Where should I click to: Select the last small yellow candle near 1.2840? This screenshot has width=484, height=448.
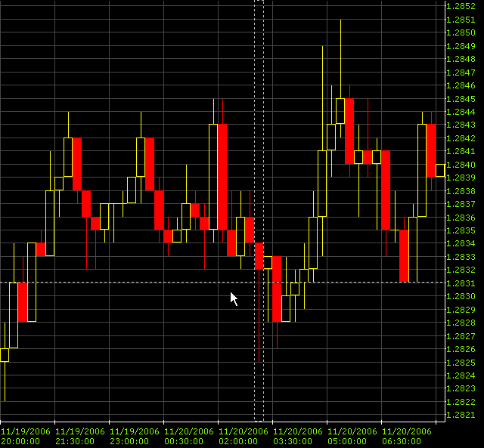(440, 170)
